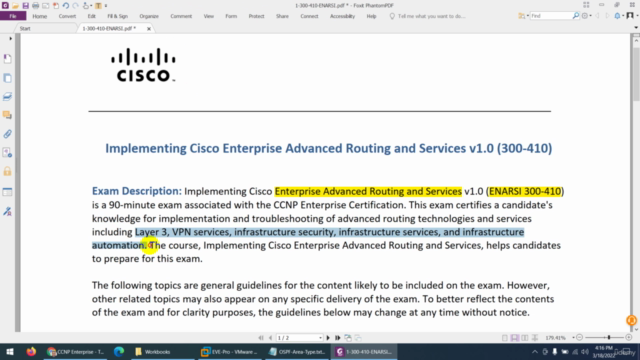
Task: Click the notification bell icon
Action: click(618, 16)
